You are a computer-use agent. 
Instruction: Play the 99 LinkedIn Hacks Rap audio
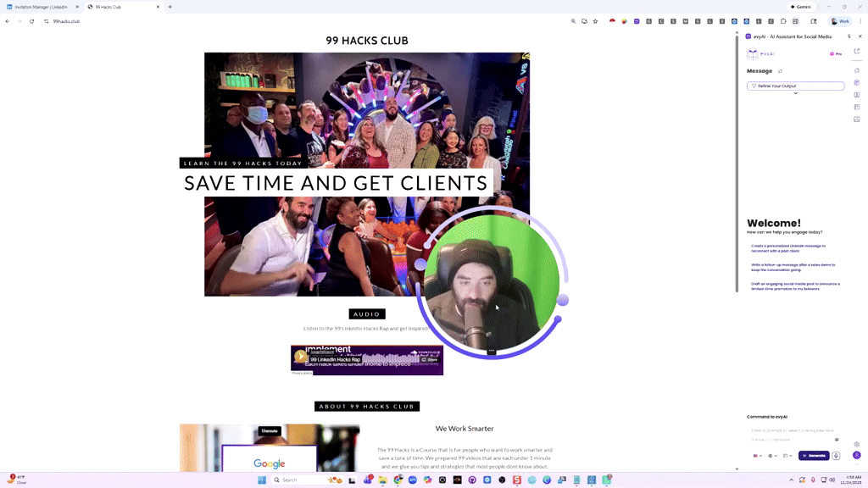300,357
